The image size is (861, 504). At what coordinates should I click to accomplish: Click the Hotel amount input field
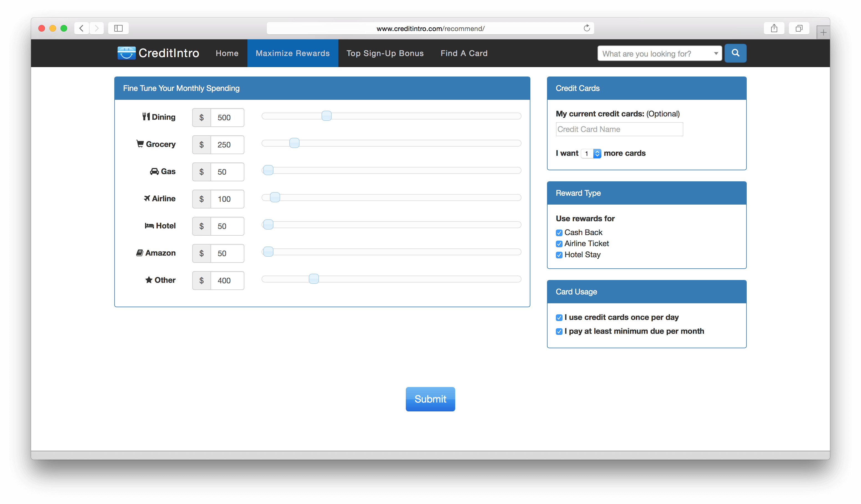click(227, 226)
